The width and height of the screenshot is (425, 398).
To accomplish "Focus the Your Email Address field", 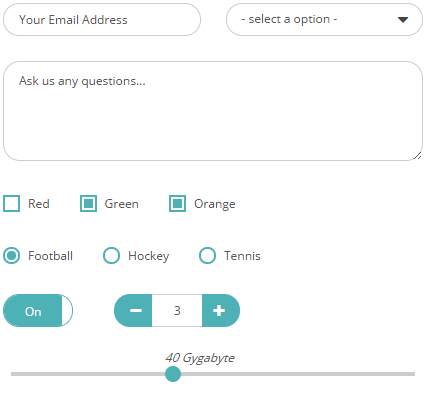I will [102, 20].
